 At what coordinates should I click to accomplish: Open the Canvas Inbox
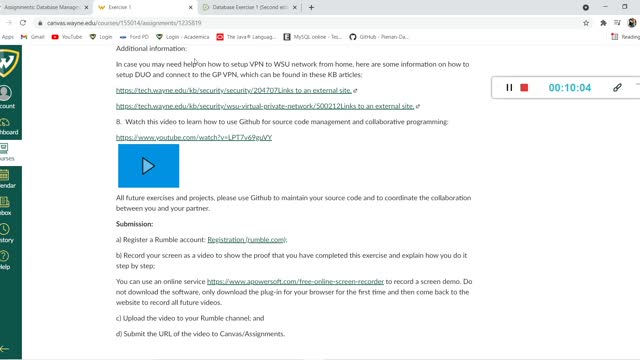tap(6, 206)
